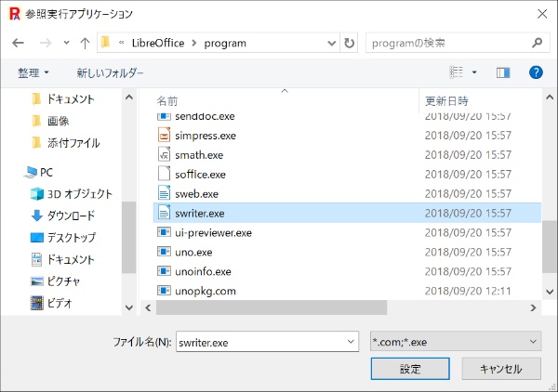Select program in the address path
Image resolution: width=558 pixels, height=392 pixels.
(x=225, y=43)
